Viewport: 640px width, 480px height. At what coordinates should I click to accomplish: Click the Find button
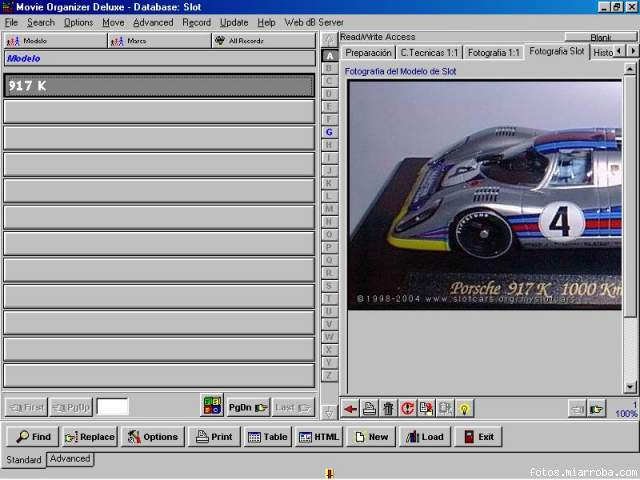pyautogui.click(x=33, y=437)
